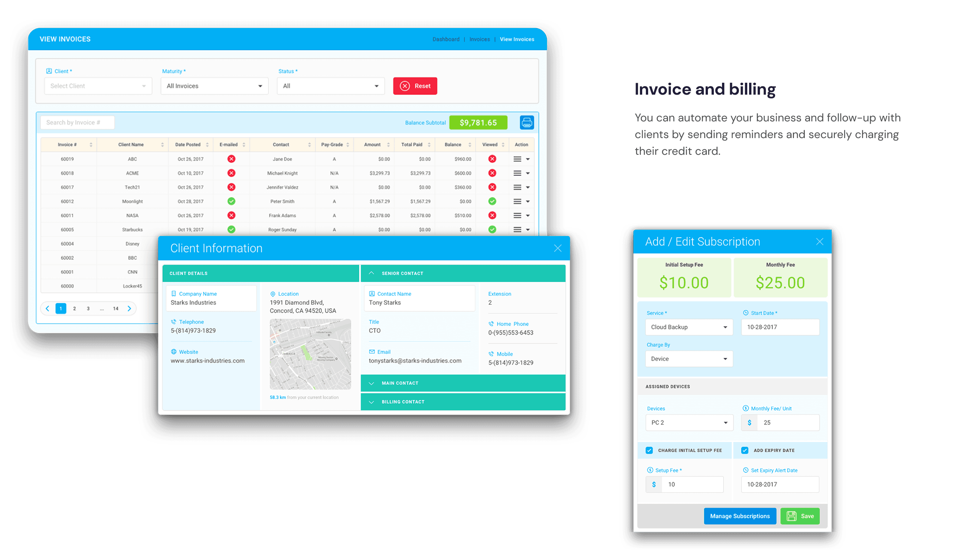Uncheck the Add Expiry Date checkbox
Screen dimensions: 980x559
coord(745,450)
